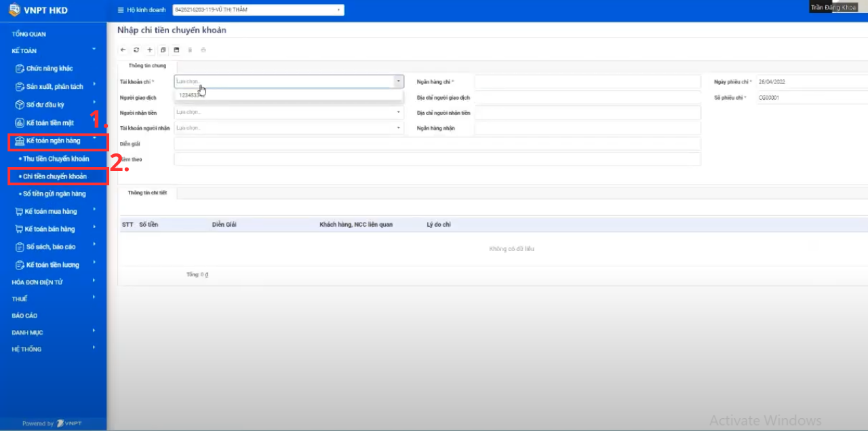This screenshot has height=431, width=868.
Task: Select account option 1234533 from the list
Action: click(190, 96)
